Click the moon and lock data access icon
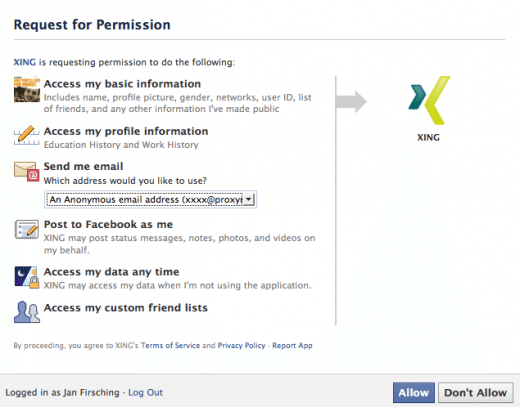 point(27,277)
